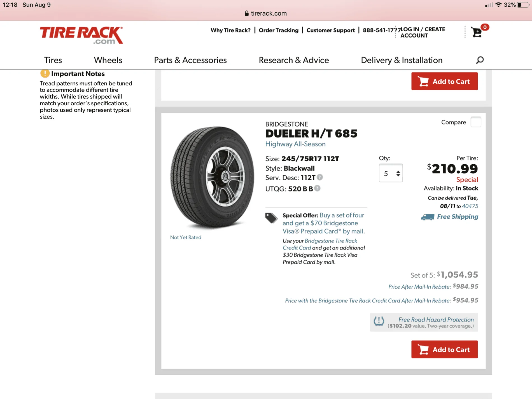Click the Customer Support link

point(331,30)
